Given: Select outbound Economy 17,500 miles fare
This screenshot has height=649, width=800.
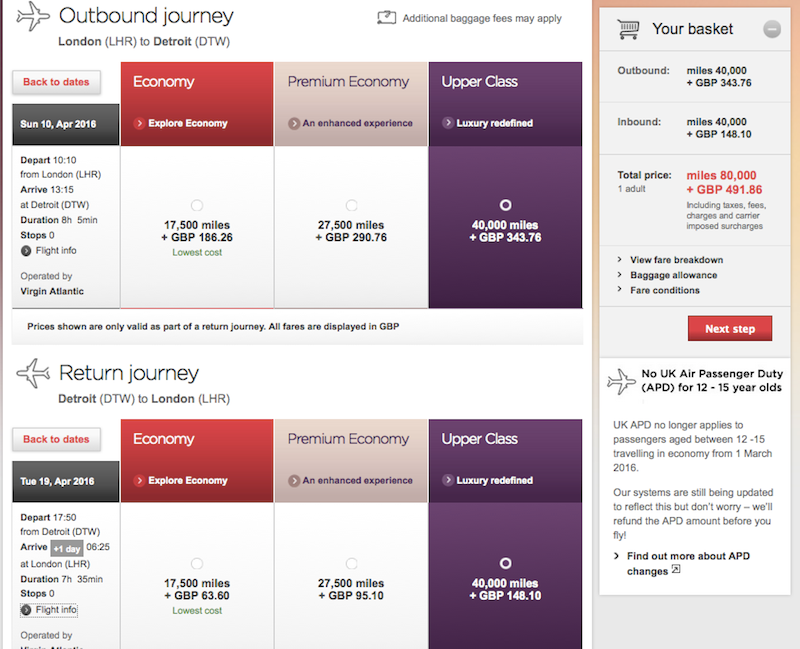Looking at the screenshot, I should click(x=196, y=205).
